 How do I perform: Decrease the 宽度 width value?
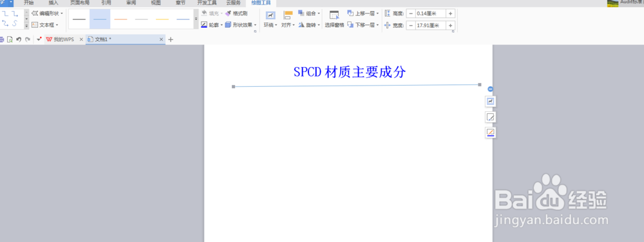410,26
